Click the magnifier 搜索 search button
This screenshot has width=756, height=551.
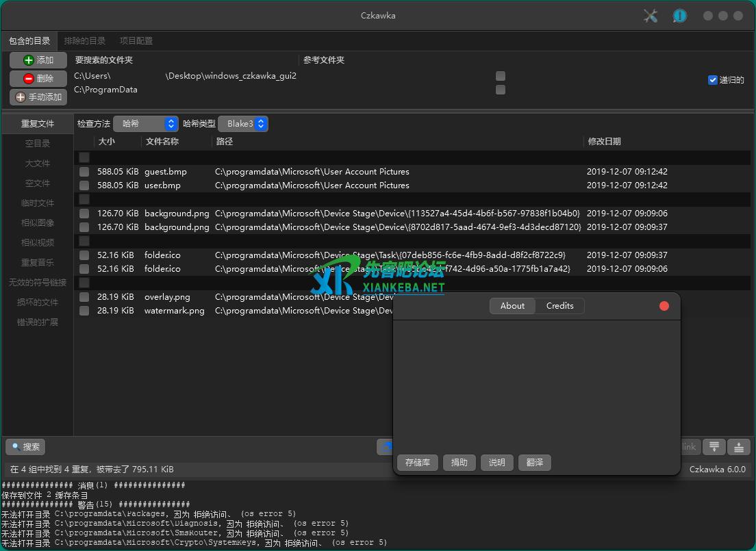(x=25, y=447)
